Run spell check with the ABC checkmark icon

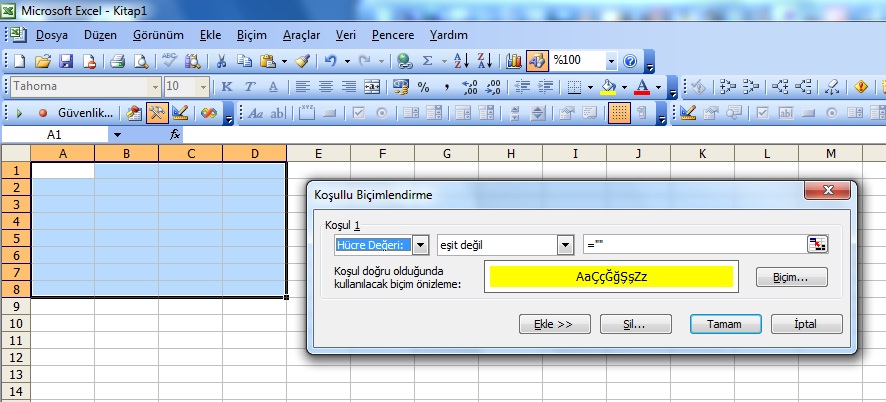click(x=170, y=61)
